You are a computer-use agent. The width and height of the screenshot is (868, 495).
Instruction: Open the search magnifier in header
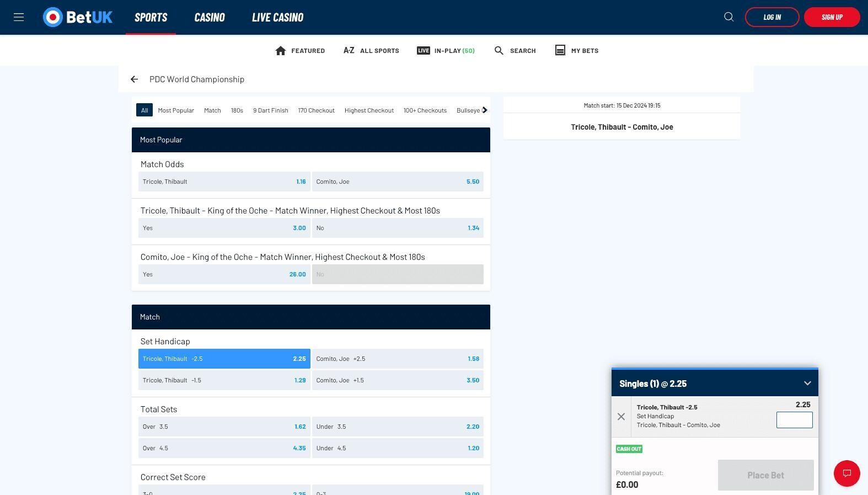[x=728, y=17]
